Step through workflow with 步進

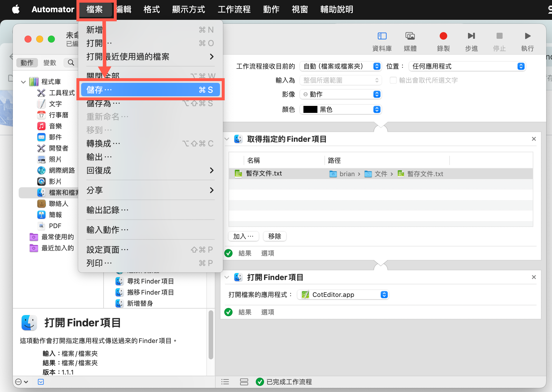[471, 36]
